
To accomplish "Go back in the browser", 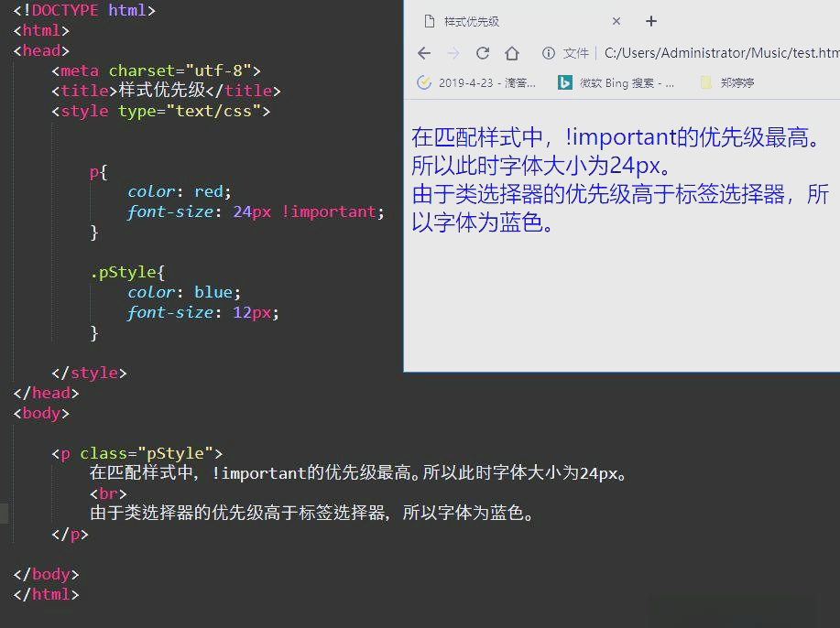I will tap(424, 53).
